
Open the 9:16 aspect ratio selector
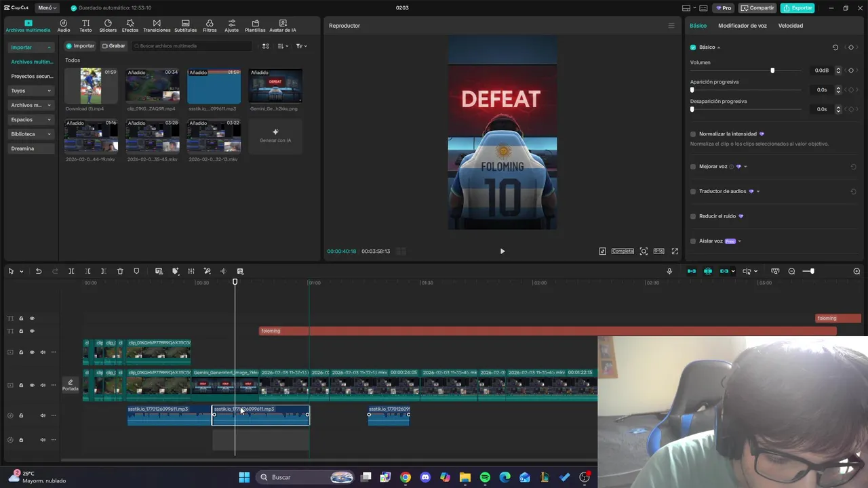tap(658, 251)
